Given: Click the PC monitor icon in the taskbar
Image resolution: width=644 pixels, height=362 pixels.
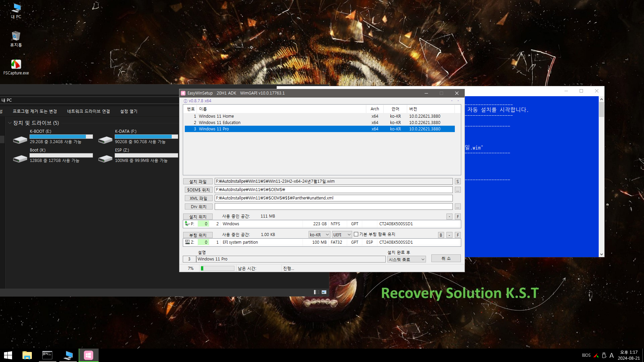Looking at the screenshot, I should click(x=68, y=355).
